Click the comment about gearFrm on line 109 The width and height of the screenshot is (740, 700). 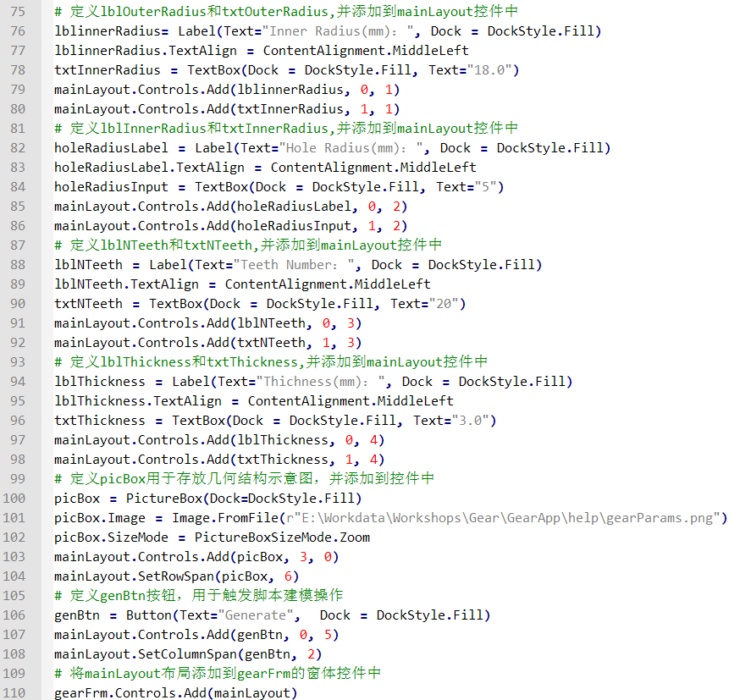click(218, 674)
